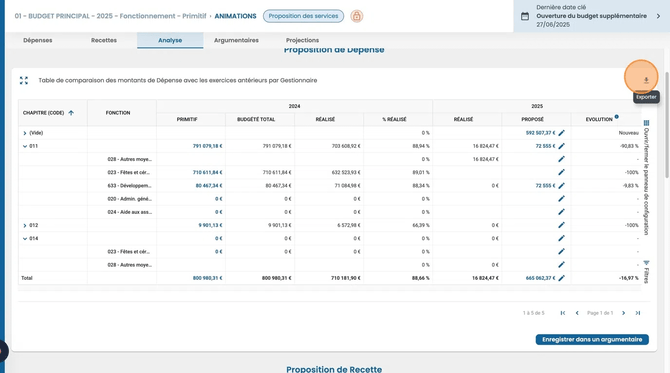Image resolution: width=670 pixels, height=373 pixels.
Task: Click the ANIMATIONS breadcrumb
Action: (235, 16)
